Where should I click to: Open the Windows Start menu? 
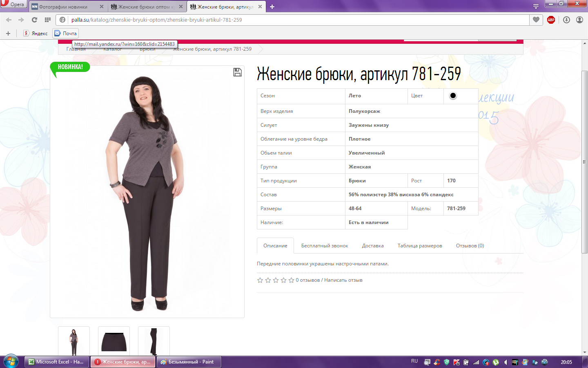(11, 362)
